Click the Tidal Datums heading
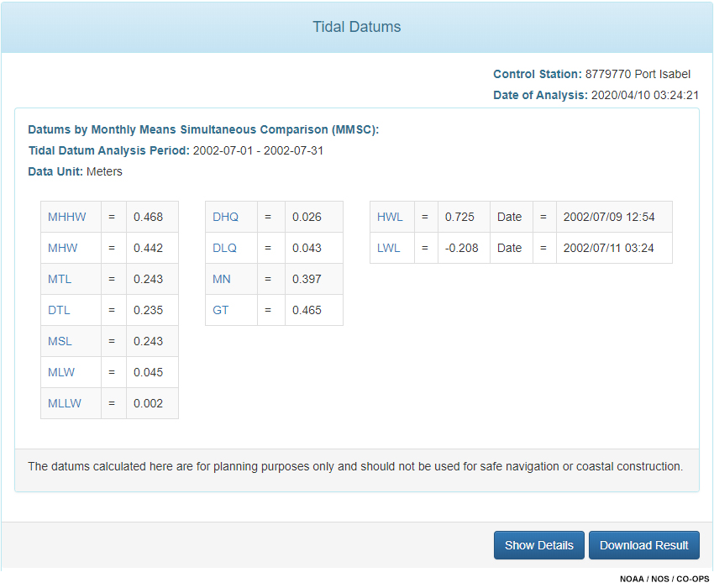714x588 pixels. pos(356,27)
